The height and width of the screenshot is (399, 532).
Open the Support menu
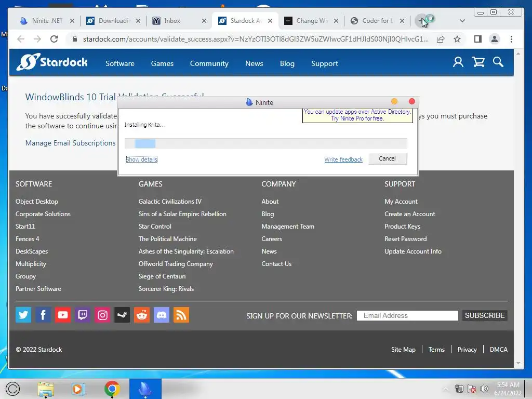[324, 63]
